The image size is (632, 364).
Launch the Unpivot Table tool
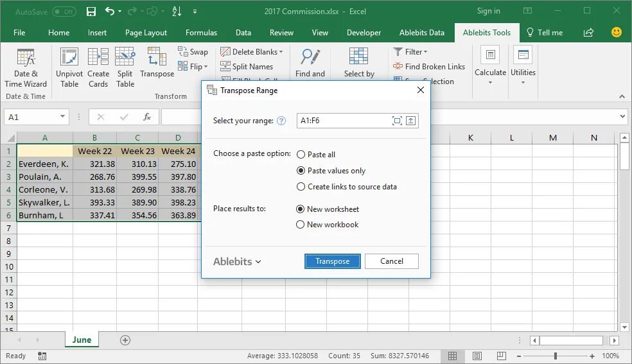69,67
